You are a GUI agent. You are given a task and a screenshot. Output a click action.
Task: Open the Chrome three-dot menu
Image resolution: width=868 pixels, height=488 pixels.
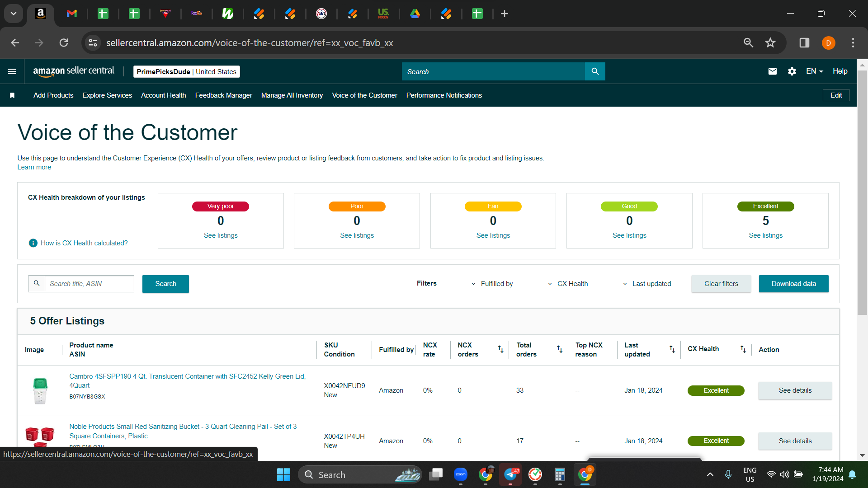click(853, 43)
